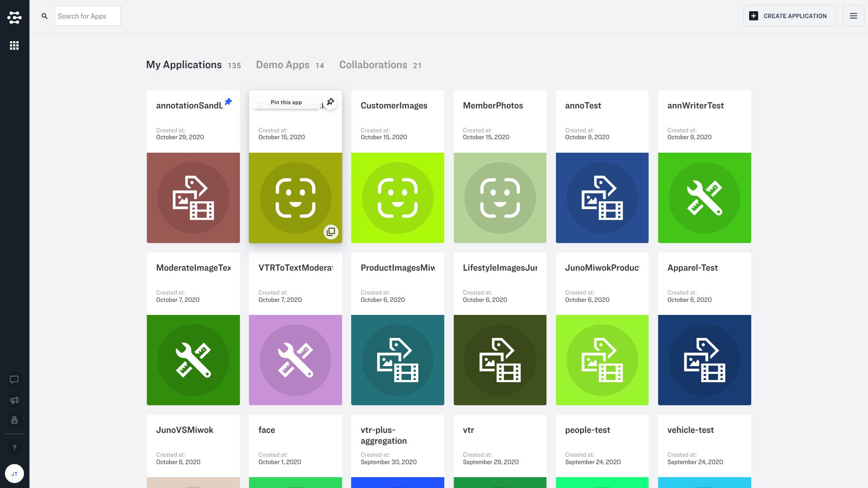Switch to the Collaborations tab
Viewport: 868px width, 488px height.
tap(373, 65)
